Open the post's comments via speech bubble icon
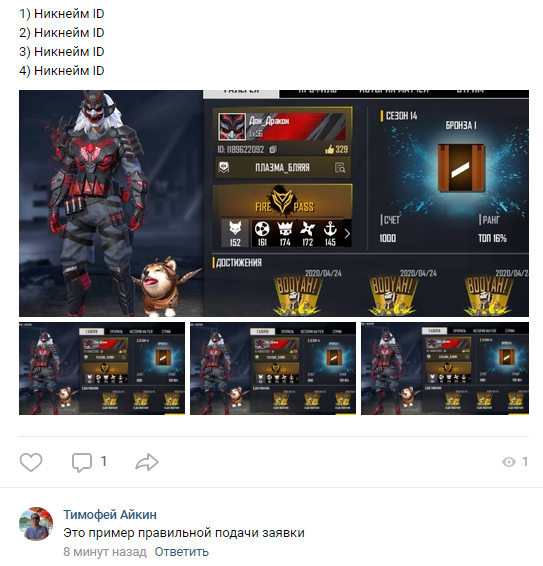The width and height of the screenshot is (543, 566). pos(82,462)
